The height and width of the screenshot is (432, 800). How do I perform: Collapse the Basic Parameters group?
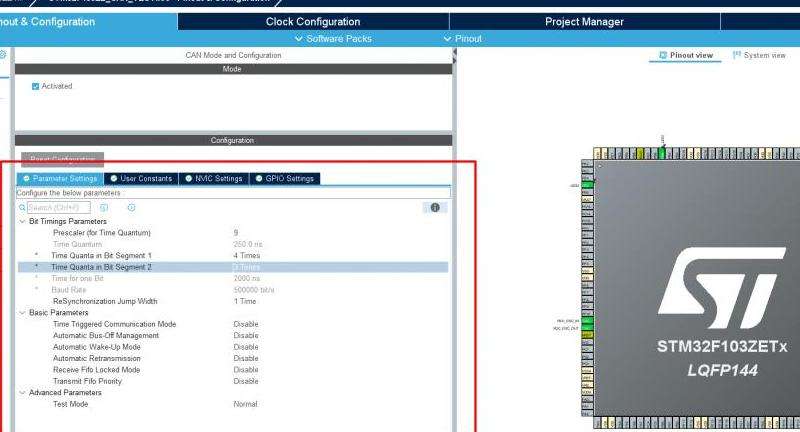(22, 313)
